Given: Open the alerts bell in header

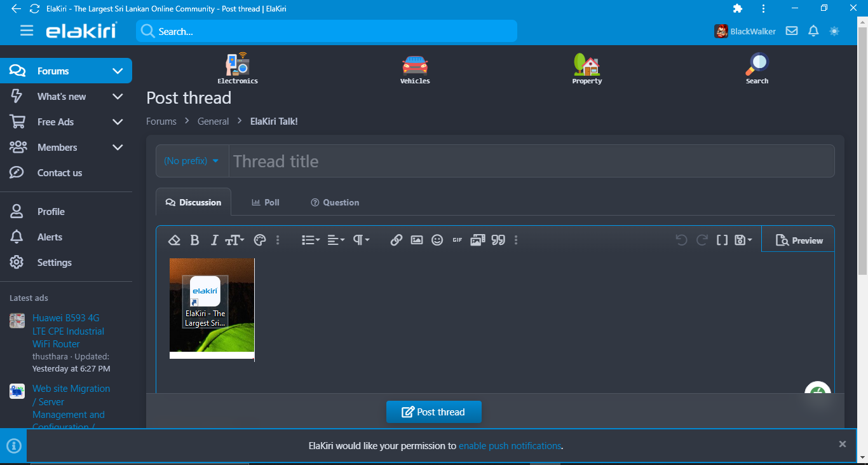Looking at the screenshot, I should click(813, 31).
